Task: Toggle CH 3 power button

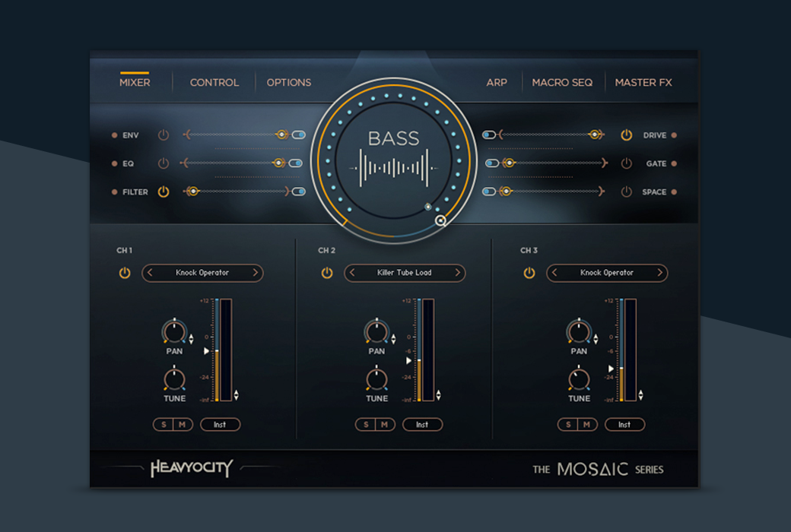Action: [529, 273]
